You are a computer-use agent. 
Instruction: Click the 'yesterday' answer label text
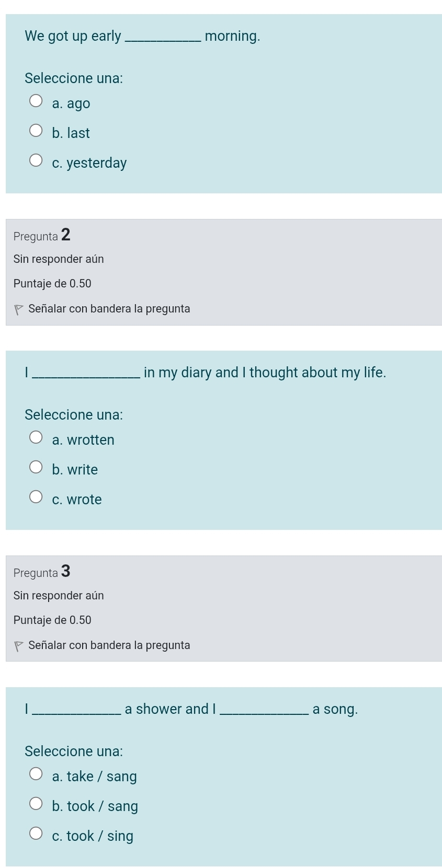pyautogui.click(x=97, y=163)
